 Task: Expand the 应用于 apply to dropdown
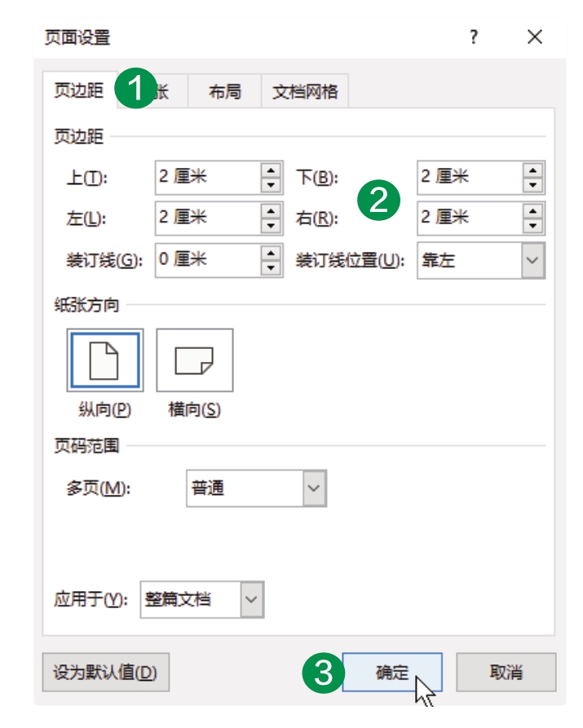(252, 599)
